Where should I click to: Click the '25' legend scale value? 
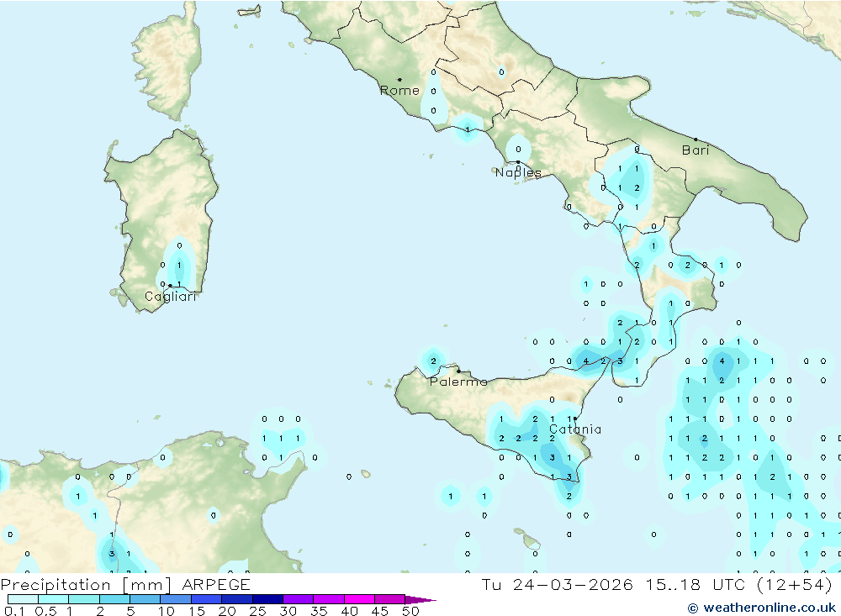258,611
